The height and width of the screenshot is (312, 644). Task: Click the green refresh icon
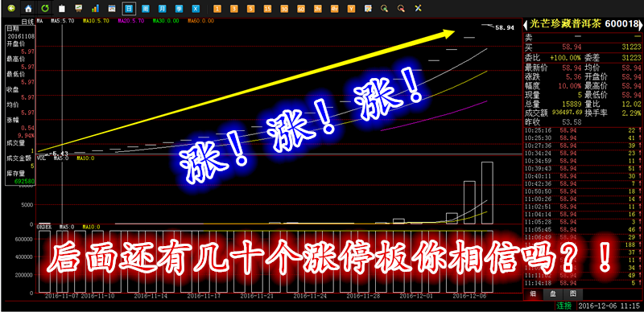tap(45, 8)
